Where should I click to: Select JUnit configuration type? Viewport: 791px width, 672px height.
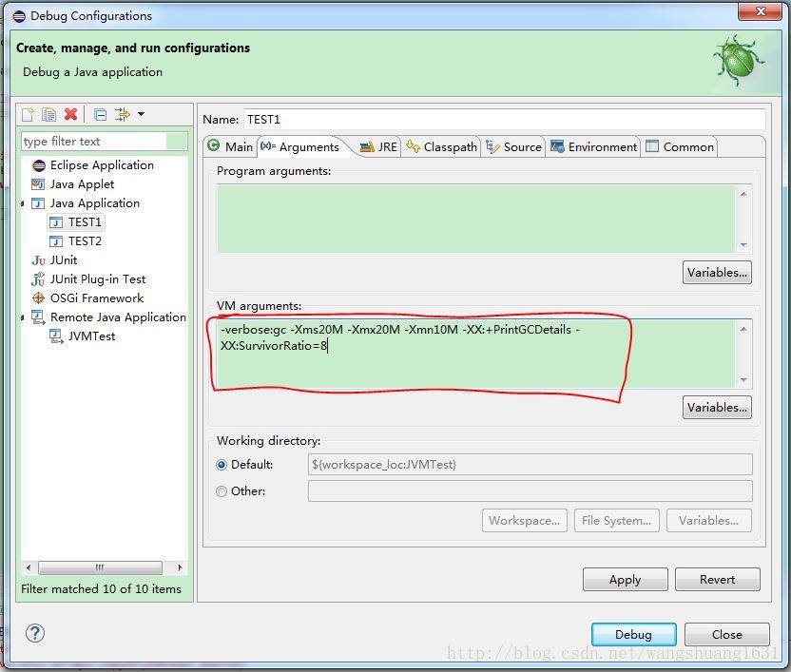pyautogui.click(x=64, y=260)
